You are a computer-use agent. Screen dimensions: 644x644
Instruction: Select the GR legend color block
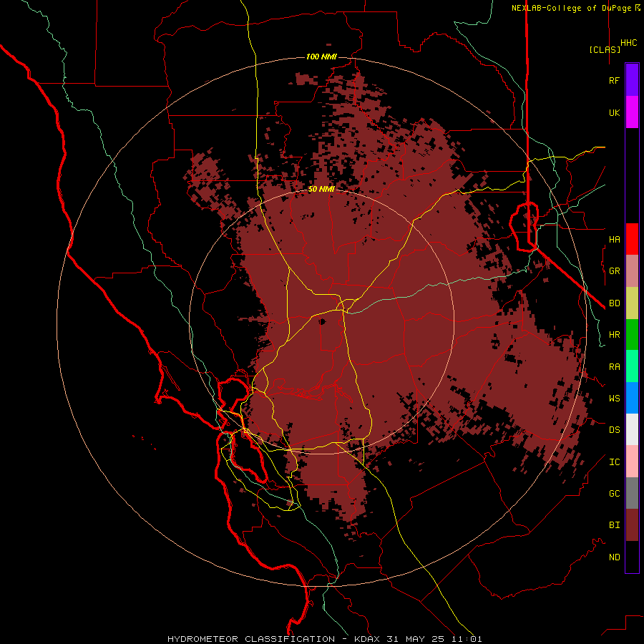pyautogui.click(x=632, y=271)
